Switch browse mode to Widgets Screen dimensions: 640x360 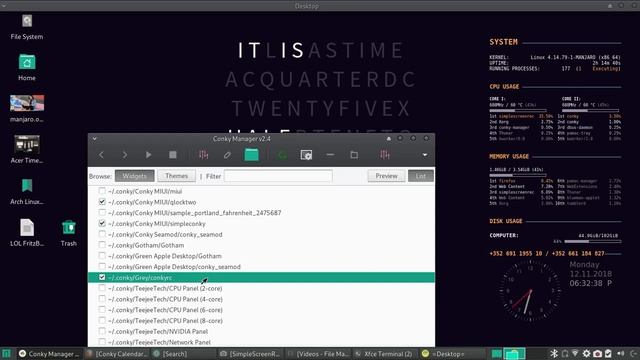135,176
